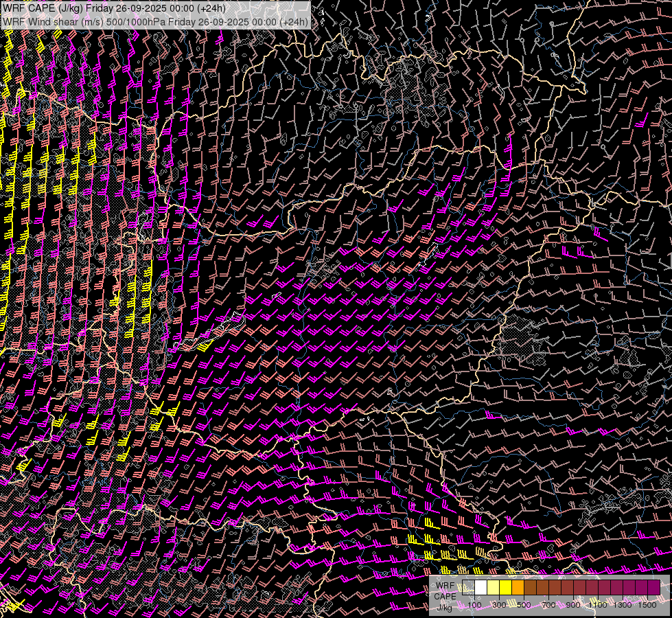Click the J/kg unit text in the legend
The width and height of the screenshot is (672, 618).
pos(445,607)
